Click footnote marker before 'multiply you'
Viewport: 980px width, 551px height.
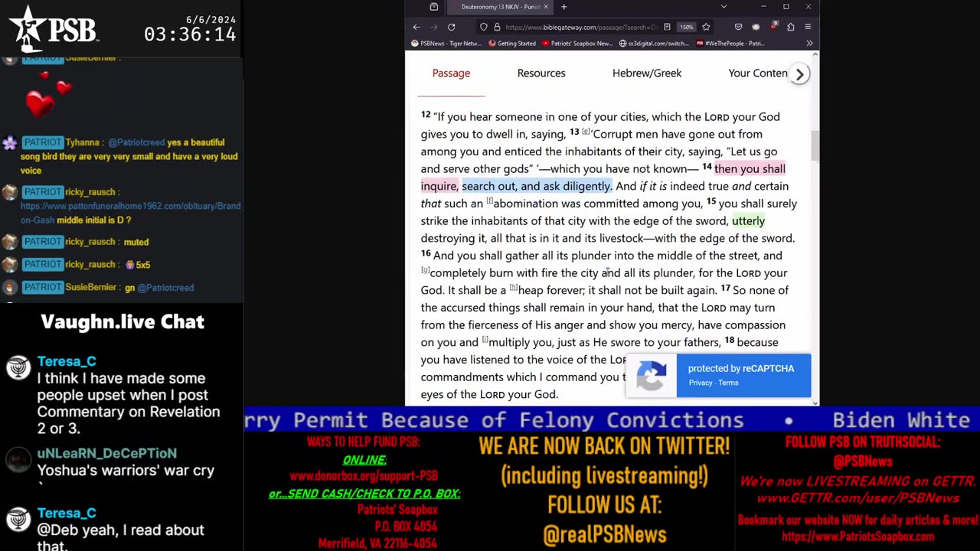pos(485,340)
